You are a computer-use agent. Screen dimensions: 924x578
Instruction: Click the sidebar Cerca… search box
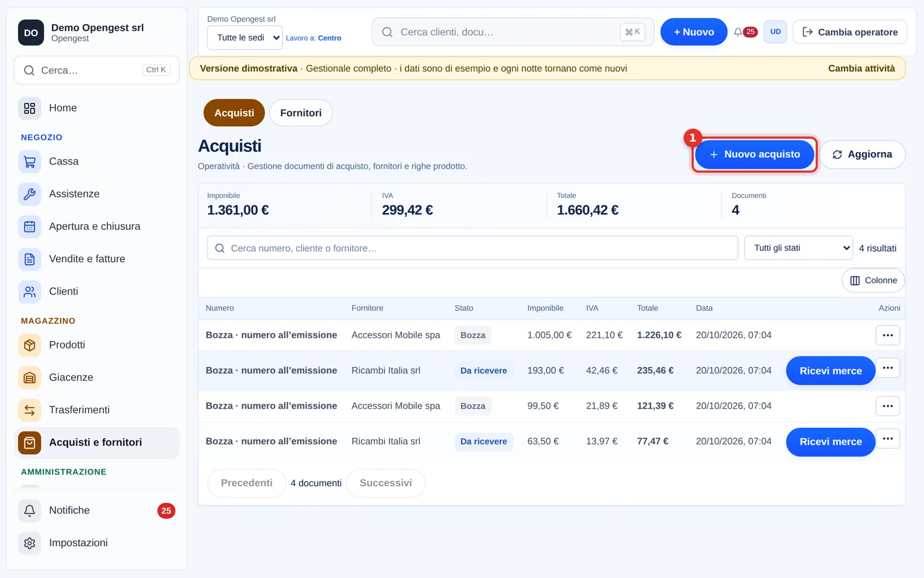point(96,70)
